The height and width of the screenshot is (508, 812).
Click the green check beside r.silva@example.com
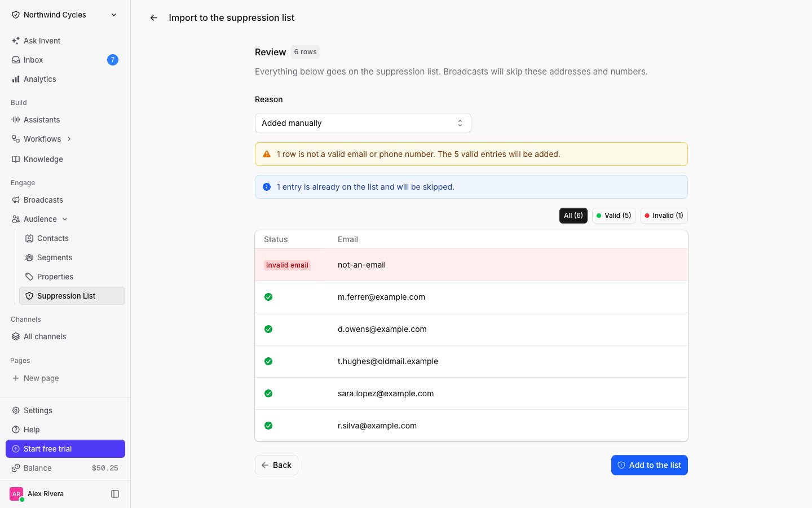tap(268, 426)
